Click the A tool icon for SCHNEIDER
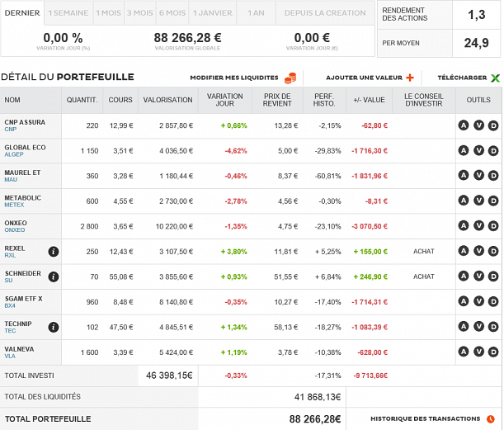504x430 pixels. click(464, 276)
